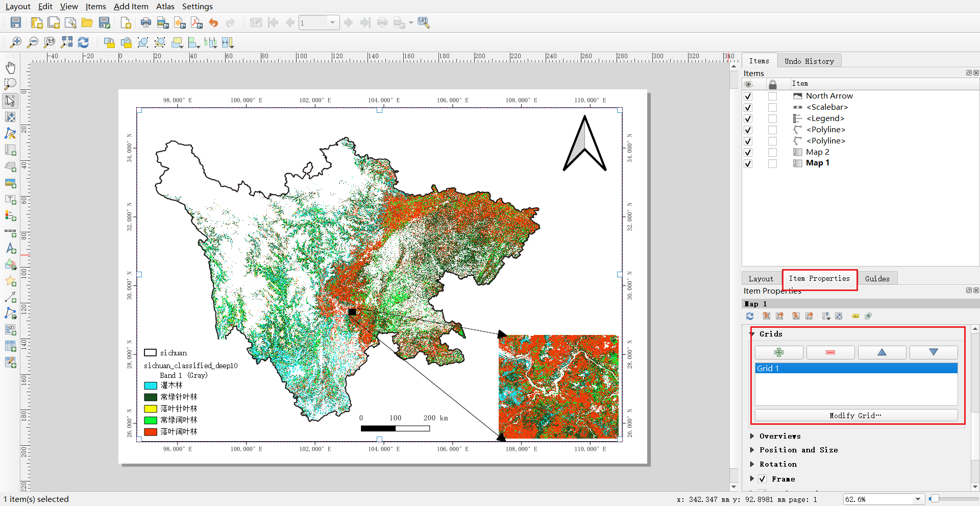Collapse the Grids section

coord(752,334)
